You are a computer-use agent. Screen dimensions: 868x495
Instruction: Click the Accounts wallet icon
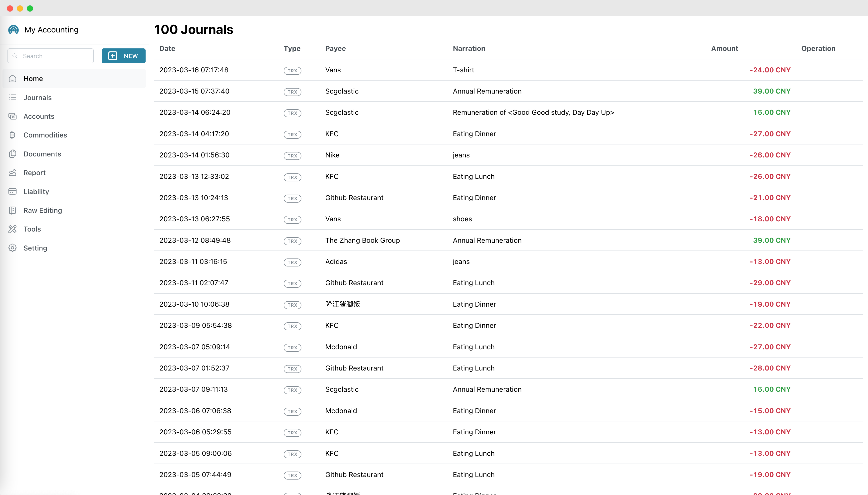click(12, 116)
